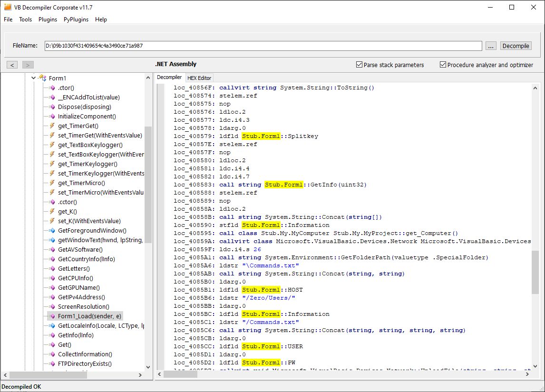Click the GetLetters() method icon
This screenshot has width=545, height=392.
coord(53,268)
